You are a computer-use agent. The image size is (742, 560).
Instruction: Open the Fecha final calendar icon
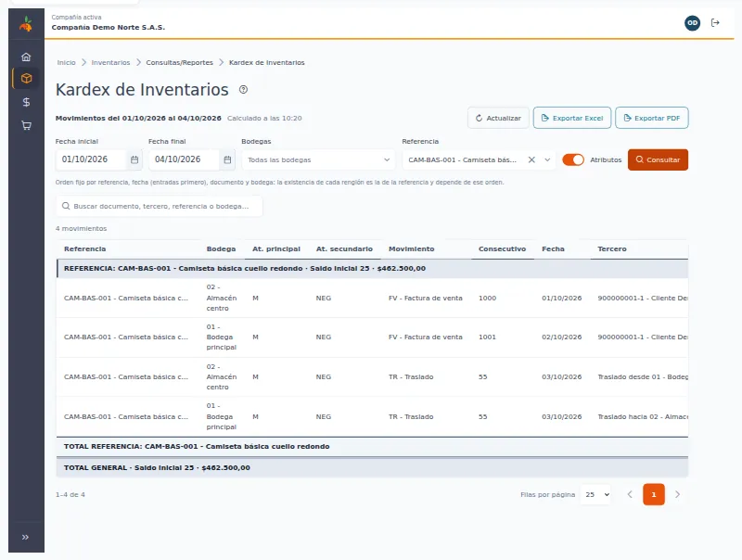click(227, 159)
